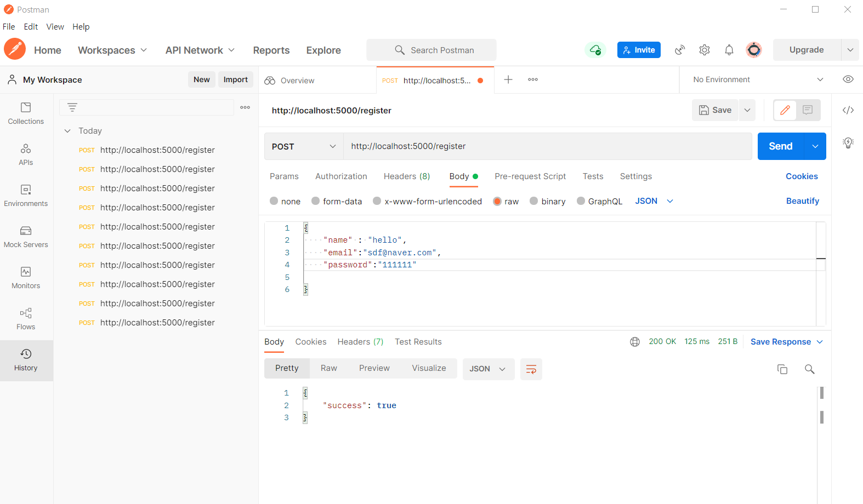
Task: Open the Upgrade dropdown arrow
Action: point(850,50)
